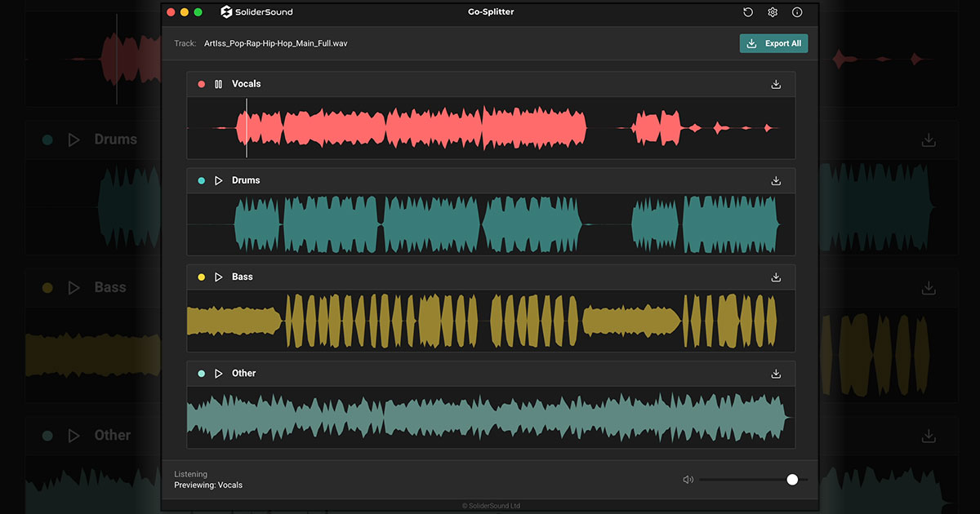The height and width of the screenshot is (514, 980).
Task: Download the Vocals stem
Action: [x=776, y=84]
